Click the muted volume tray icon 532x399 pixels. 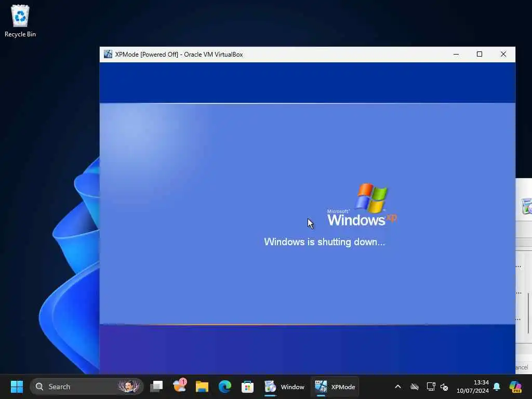coord(444,387)
